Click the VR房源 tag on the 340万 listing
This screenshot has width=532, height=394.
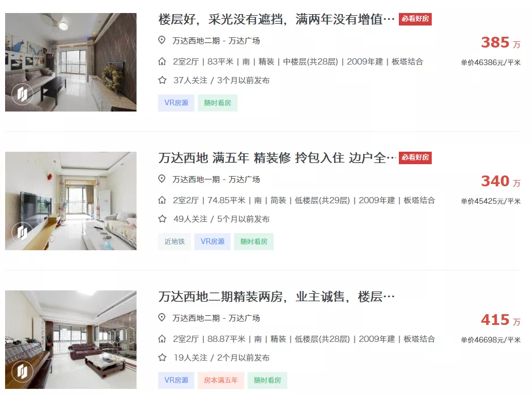(212, 241)
